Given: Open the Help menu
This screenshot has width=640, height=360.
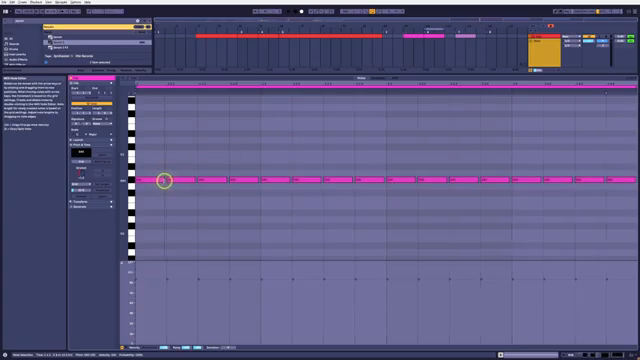Looking at the screenshot, I should (87, 2).
